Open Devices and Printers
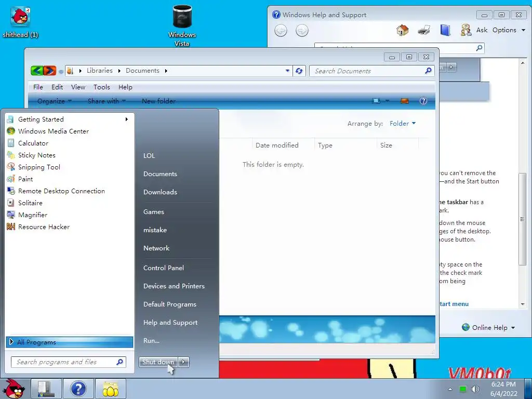The width and height of the screenshot is (532, 399). coord(174,286)
